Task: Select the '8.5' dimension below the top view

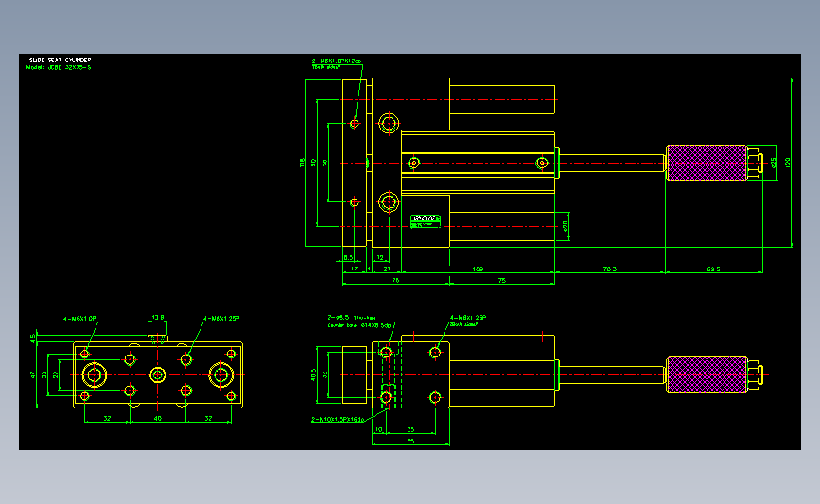Action: click(x=349, y=258)
